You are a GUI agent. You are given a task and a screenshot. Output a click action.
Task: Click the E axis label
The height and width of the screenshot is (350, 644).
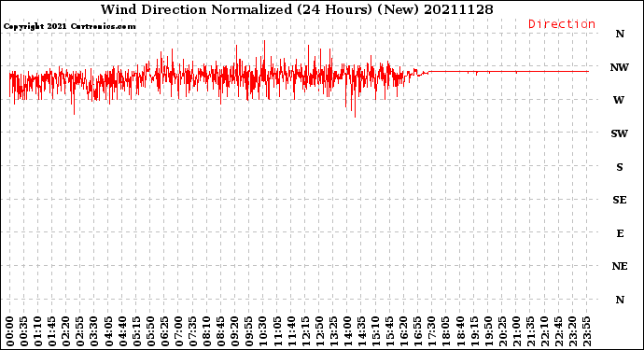tap(620, 233)
